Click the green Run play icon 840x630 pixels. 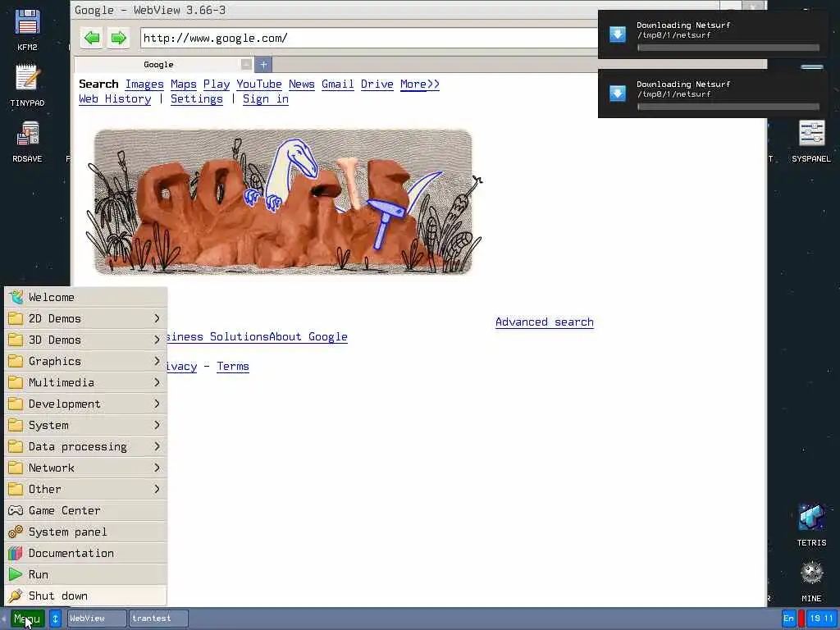coord(16,574)
